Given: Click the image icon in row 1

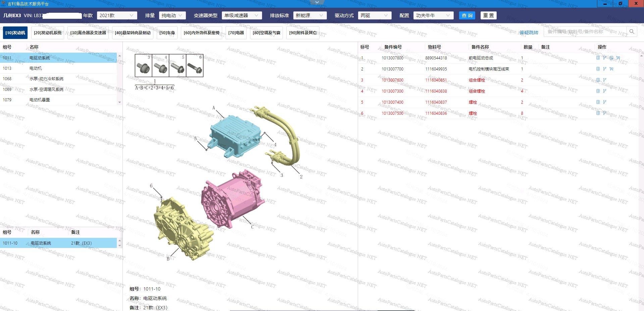Looking at the screenshot, I should click(x=611, y=58).
